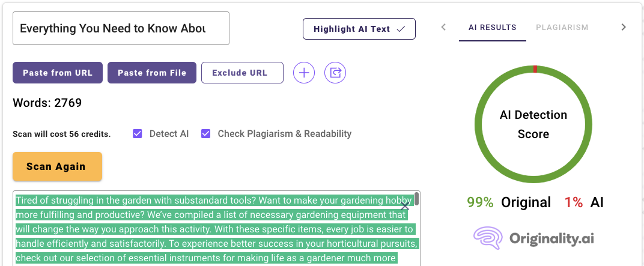The height and width of the screenshot is (266, 644).
Task: Click the X icon in text area
Action: (405, 207)
